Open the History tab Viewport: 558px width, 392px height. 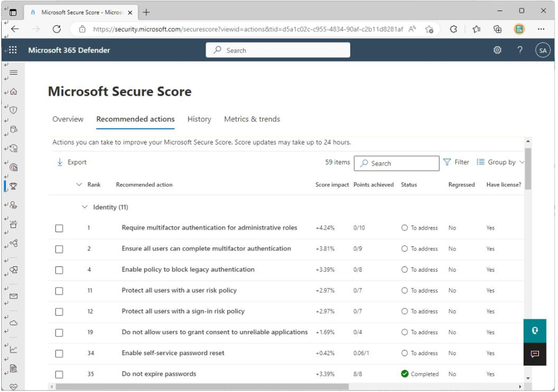199,119
